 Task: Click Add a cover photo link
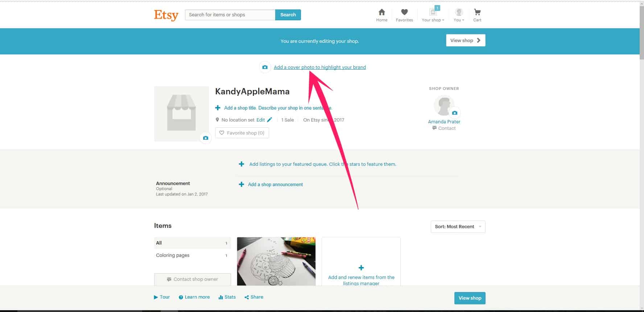point(319,67)
